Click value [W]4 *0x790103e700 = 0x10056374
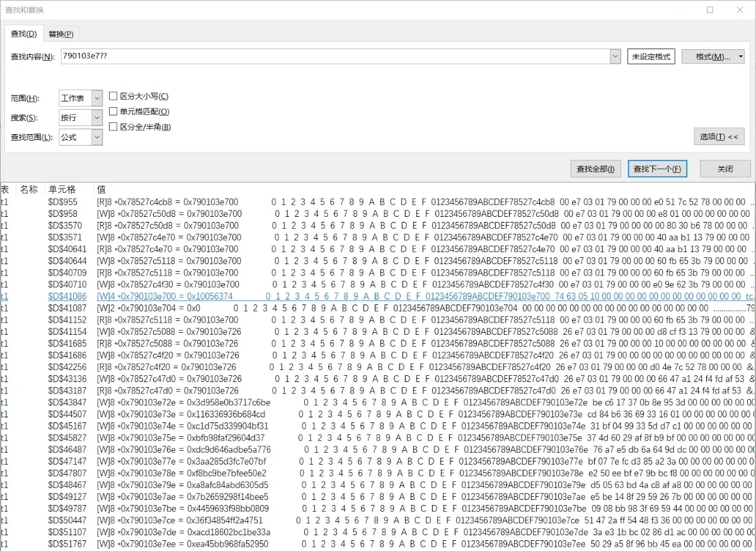 [x=165, y=296]
